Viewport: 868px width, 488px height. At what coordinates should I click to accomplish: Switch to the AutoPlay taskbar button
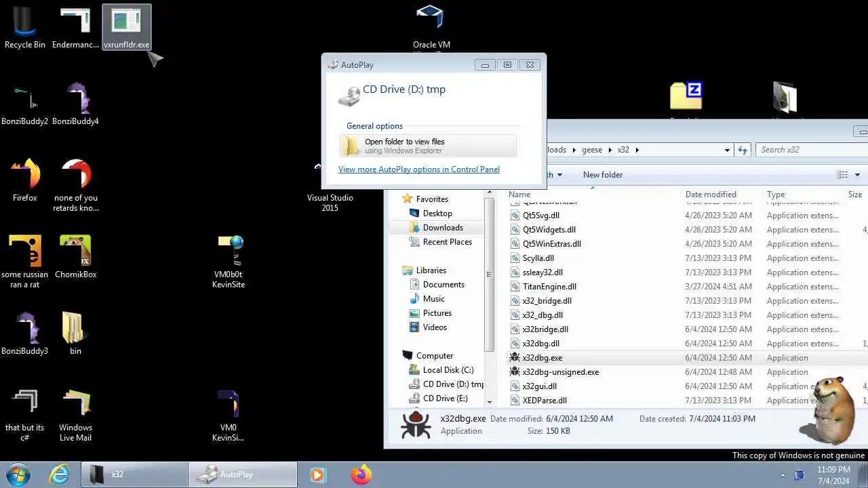[x=243, y=474]
